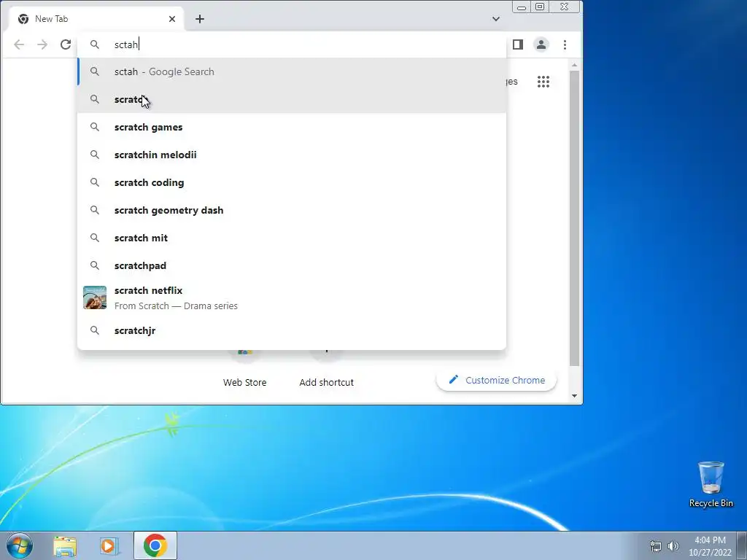This screenshot has height=560, width=747.
Task: Restore down the Chrome window
Action: [540, 7]
